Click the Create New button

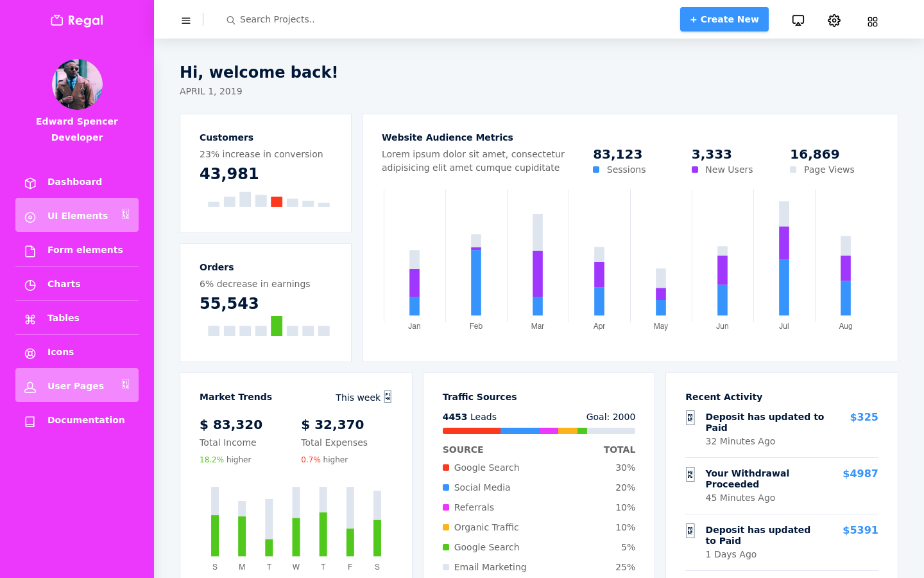pos(724,19)
